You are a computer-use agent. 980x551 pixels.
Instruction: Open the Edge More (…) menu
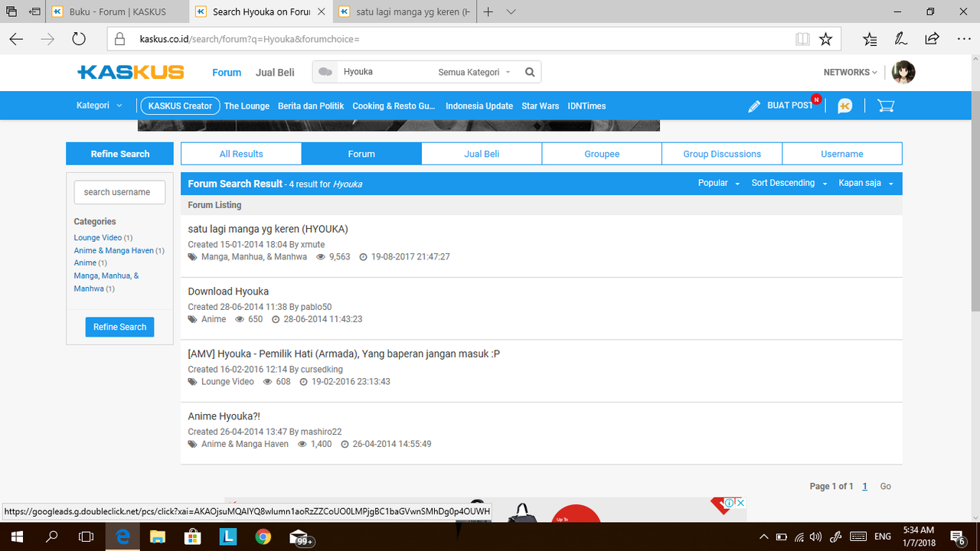point(963,39)
